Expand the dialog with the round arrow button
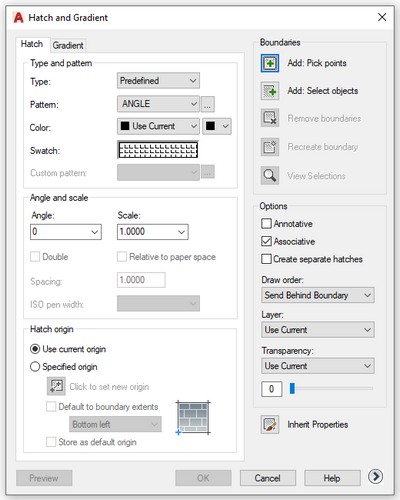 coord(376,477)
